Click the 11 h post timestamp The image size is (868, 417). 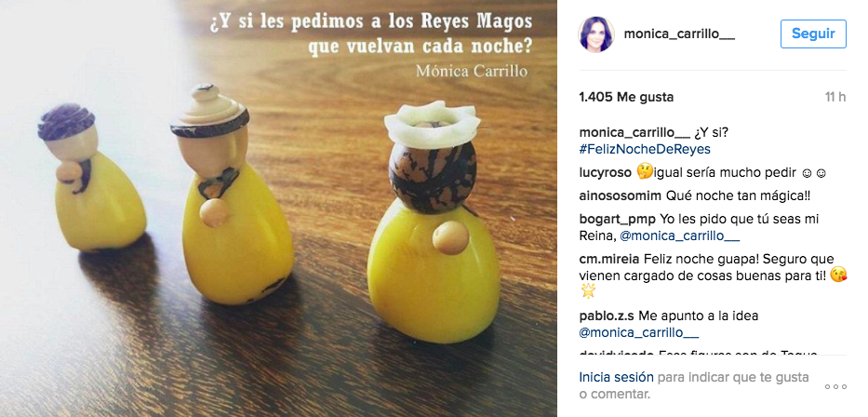pyautogui.click(x=835, y=97)
